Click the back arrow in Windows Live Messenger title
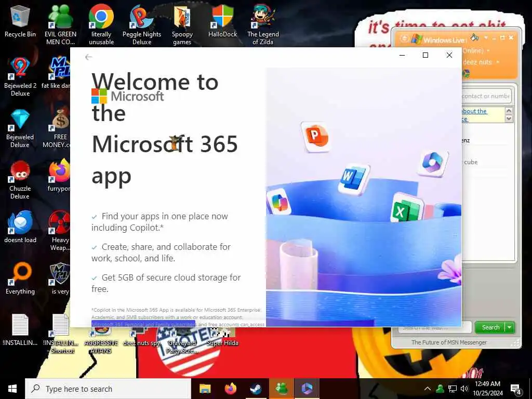The image size is (532, 399). coord(404,38)
